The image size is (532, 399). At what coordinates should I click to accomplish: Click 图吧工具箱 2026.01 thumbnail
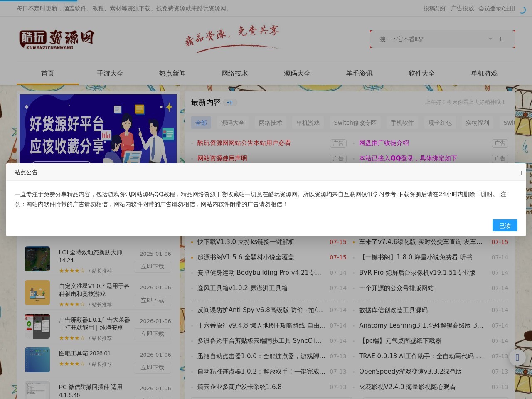[x=37, y=360]
